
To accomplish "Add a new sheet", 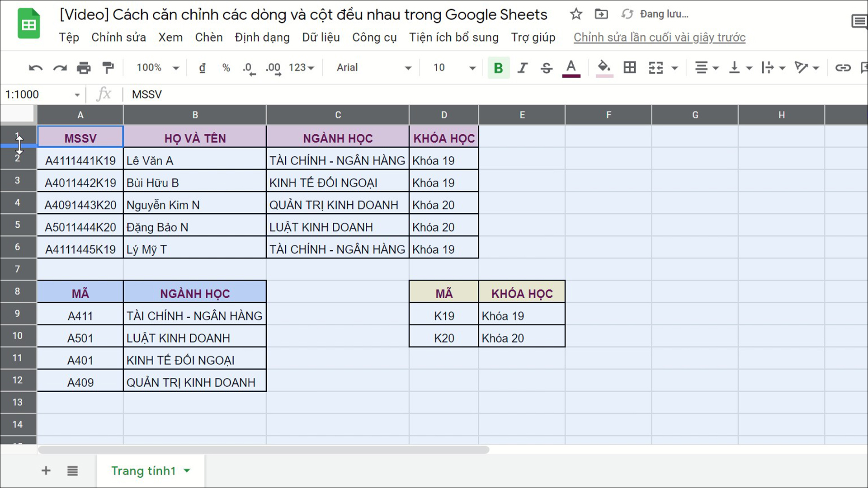I will 46,471.
